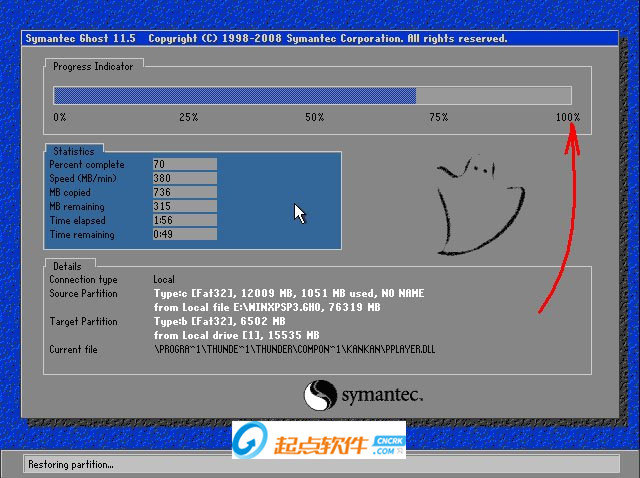
Task: Click the target 'Type:b [Fat32], 6502 MB' line
Action: click(220, 321)
